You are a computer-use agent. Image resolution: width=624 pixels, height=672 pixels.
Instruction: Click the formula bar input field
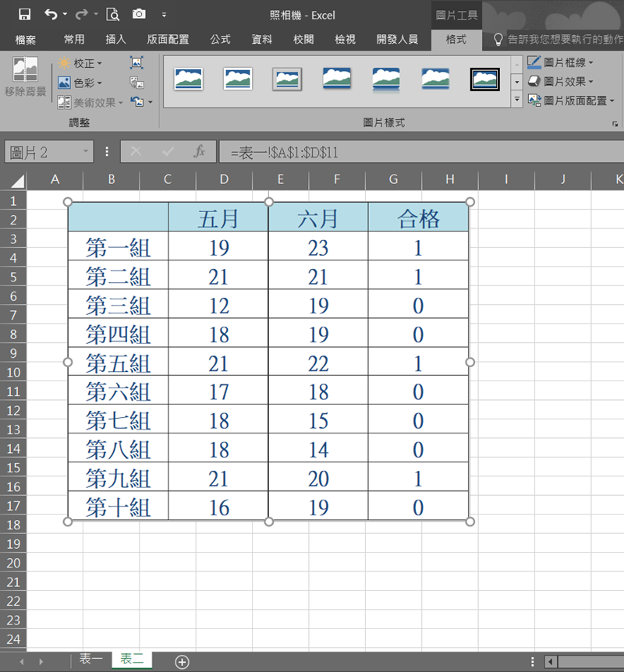coord(421,152)
